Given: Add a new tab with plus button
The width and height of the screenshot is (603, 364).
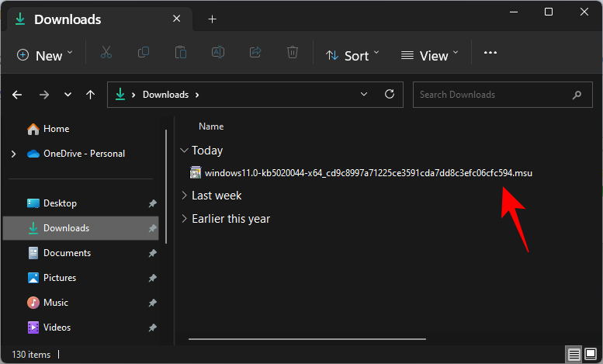Looking at the screenshot, I should (213, 19).
